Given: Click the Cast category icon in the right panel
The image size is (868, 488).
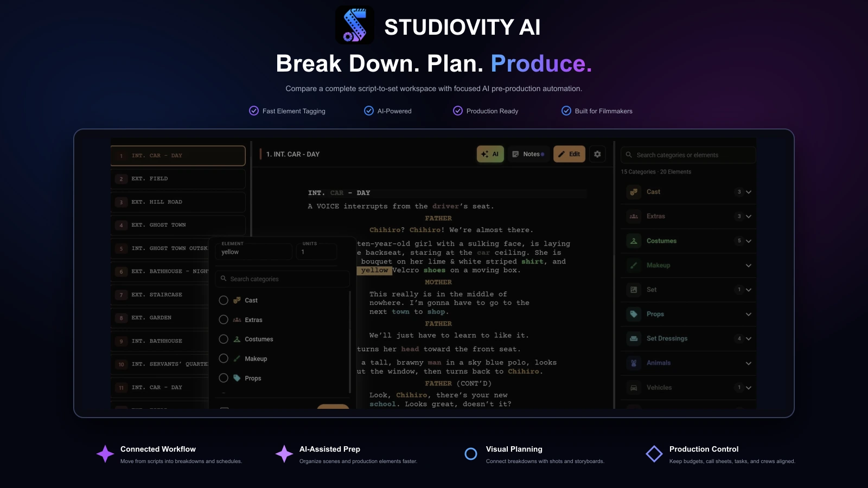Looking at the screenshot, I should pos(634,192).
